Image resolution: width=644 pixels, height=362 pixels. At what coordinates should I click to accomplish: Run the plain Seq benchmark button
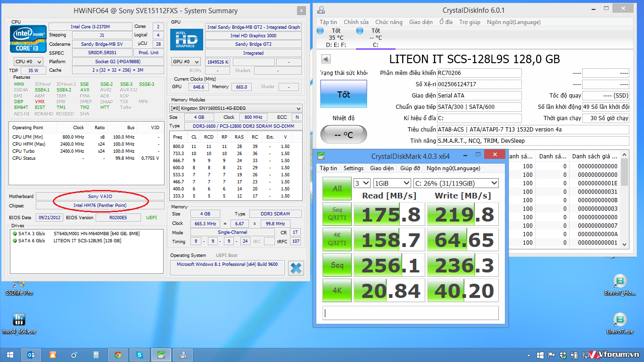click(x=337, y=265)
